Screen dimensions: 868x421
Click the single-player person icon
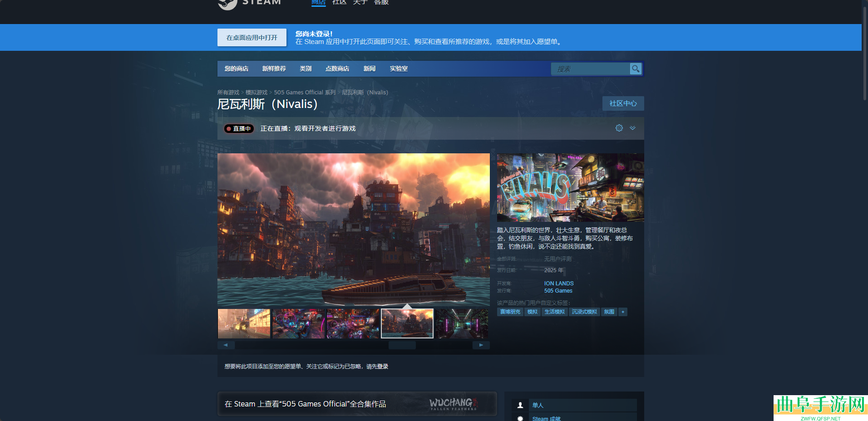point(520,405)
